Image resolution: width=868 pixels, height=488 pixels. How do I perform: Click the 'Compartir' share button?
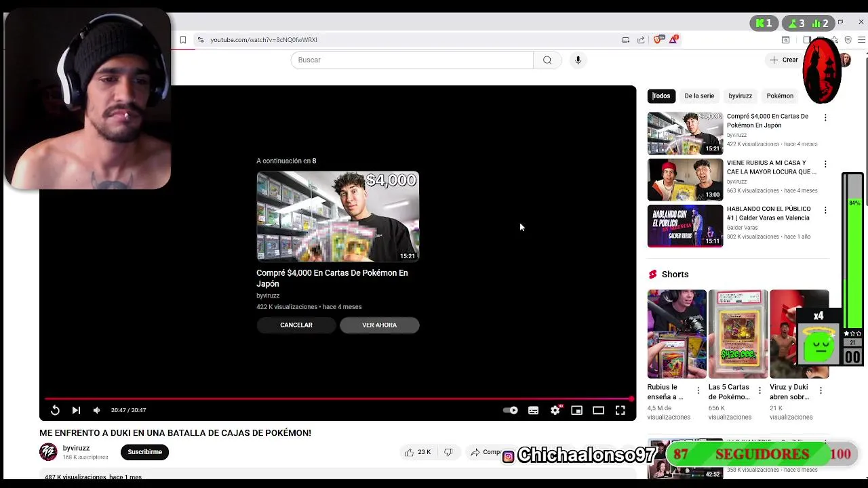[486, 452]
